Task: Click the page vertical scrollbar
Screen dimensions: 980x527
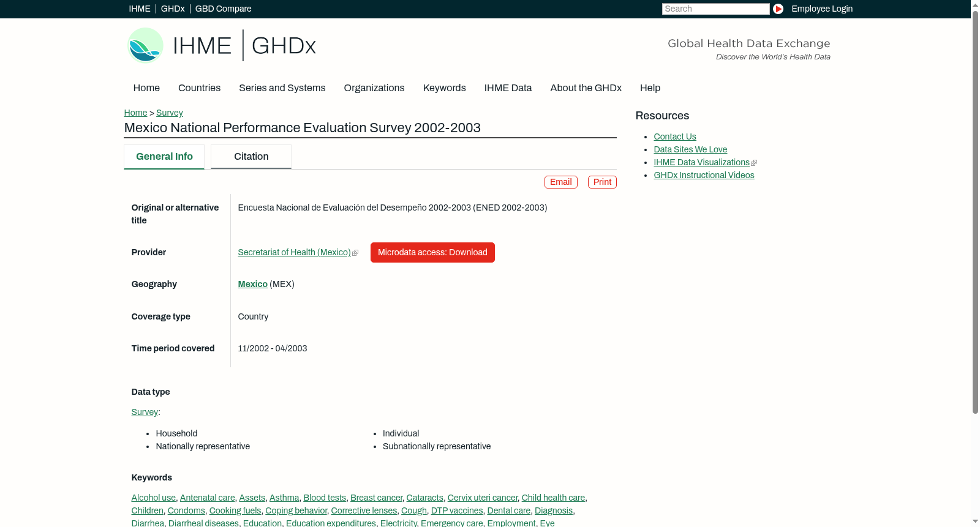Action: [x=975, y=211]
